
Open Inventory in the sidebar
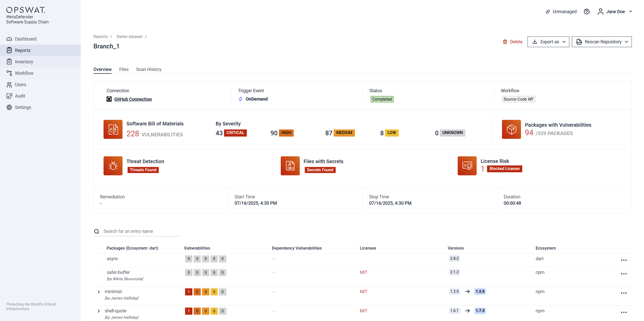[41, 62]
